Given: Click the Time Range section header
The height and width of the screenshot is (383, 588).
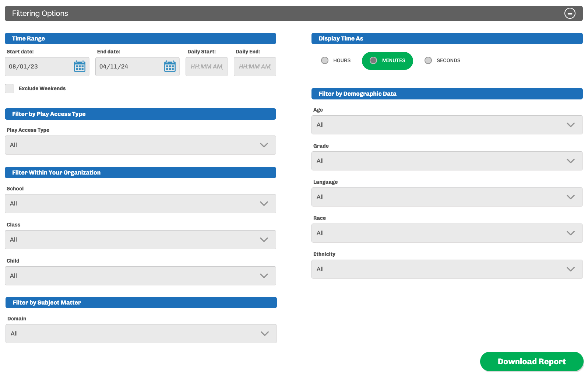Looking at the screenshot, I should click(140, 39).
